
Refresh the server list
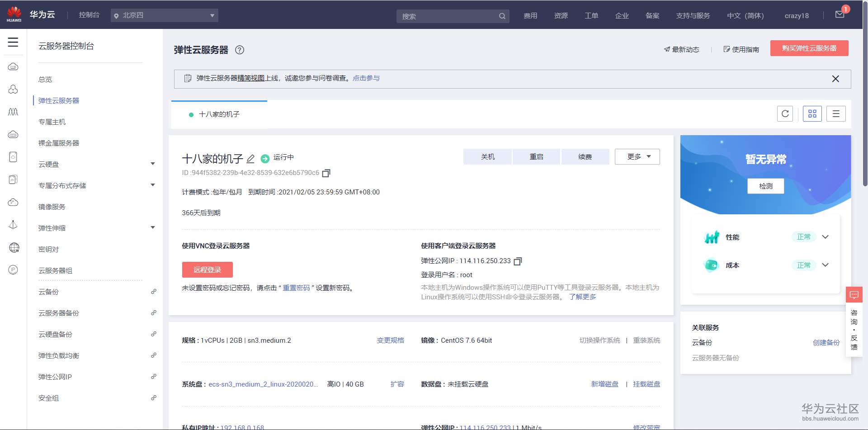pyautogui.click(x=785, y=113)
